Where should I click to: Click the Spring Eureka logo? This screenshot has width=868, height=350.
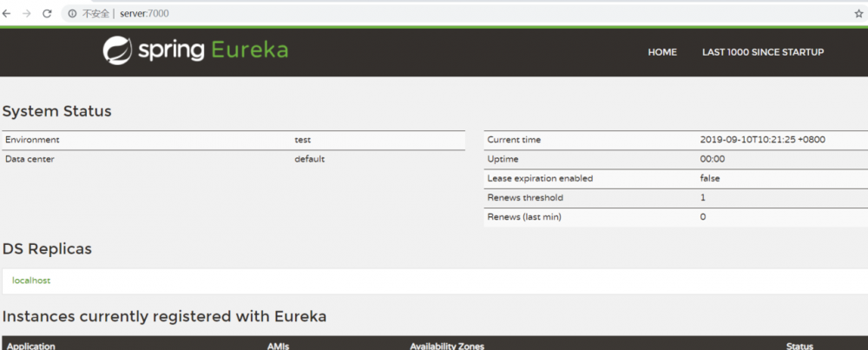click(195, 50)
